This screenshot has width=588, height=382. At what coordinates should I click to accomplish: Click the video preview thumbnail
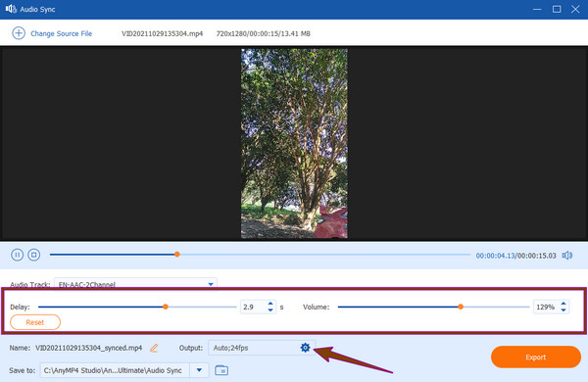point(294,144)
